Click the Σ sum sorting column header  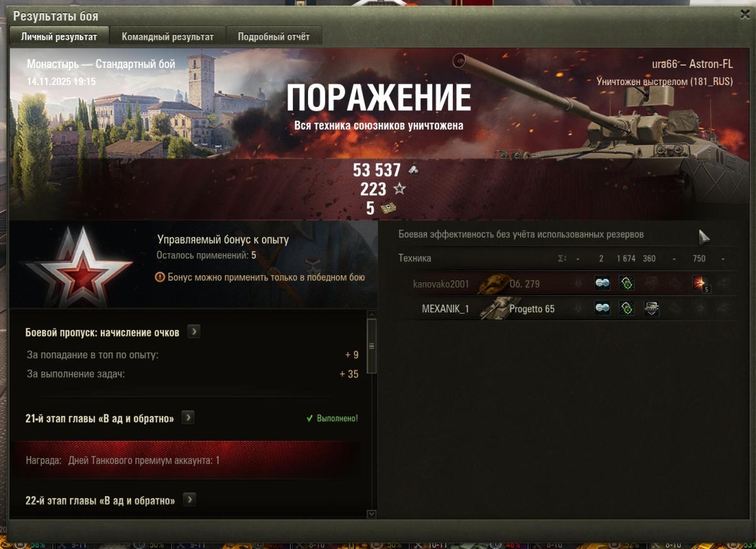(x=562, y=259)
